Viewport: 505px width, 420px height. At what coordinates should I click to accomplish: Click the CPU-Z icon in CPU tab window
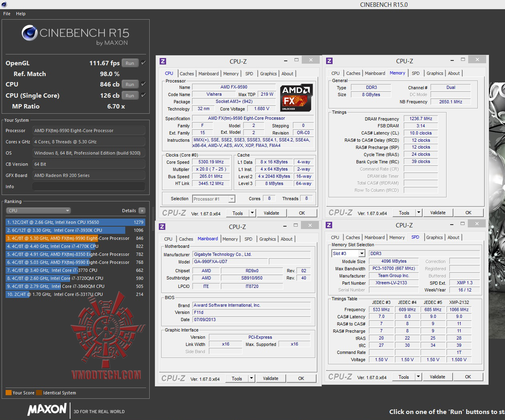pyautogui.click(x=163, y=61)
